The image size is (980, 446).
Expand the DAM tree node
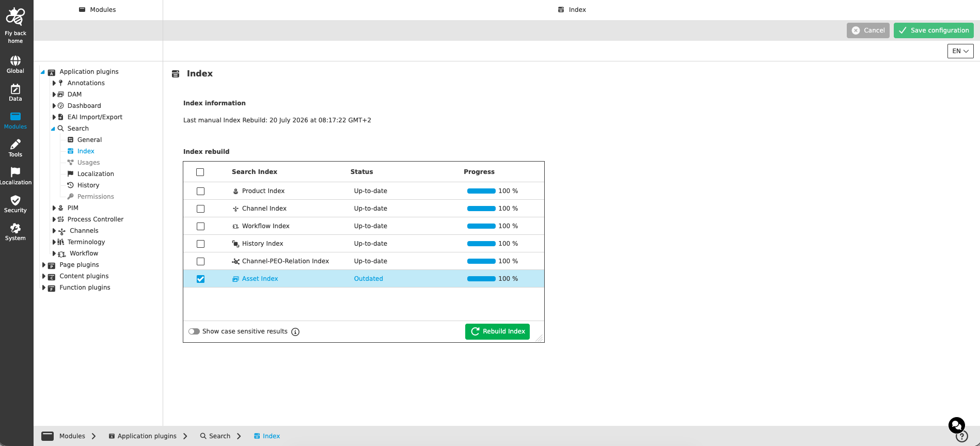click(x=54, y=94)
